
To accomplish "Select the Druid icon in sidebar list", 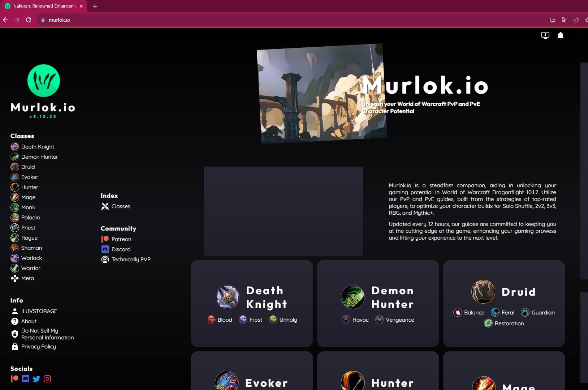I will tap(15, 167).
